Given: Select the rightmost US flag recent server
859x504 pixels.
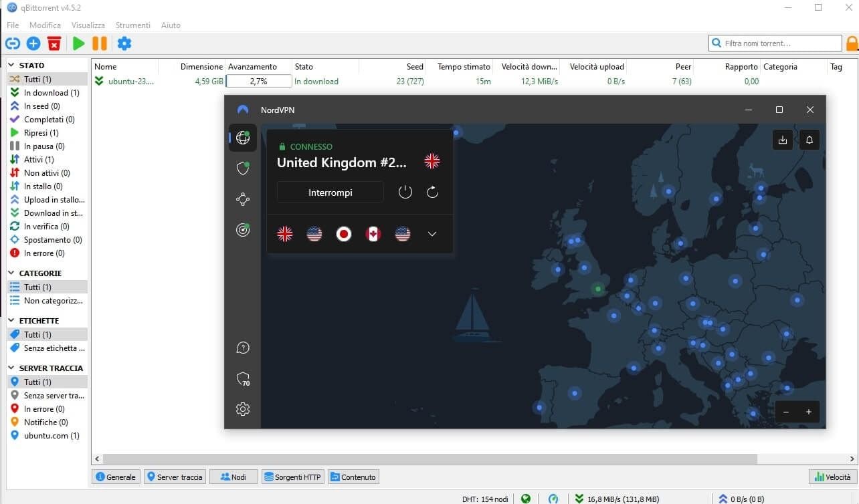Looking at the screenshot, I should coord(403,234).
